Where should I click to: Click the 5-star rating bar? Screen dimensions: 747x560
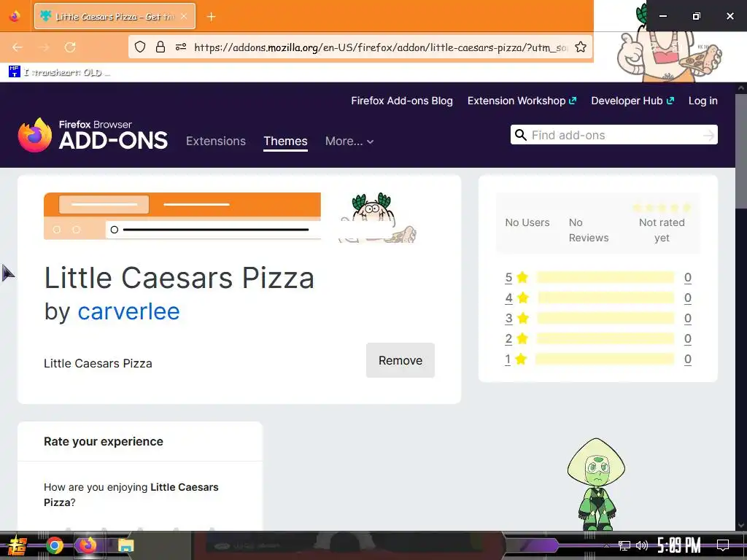[x=605, y=277]
